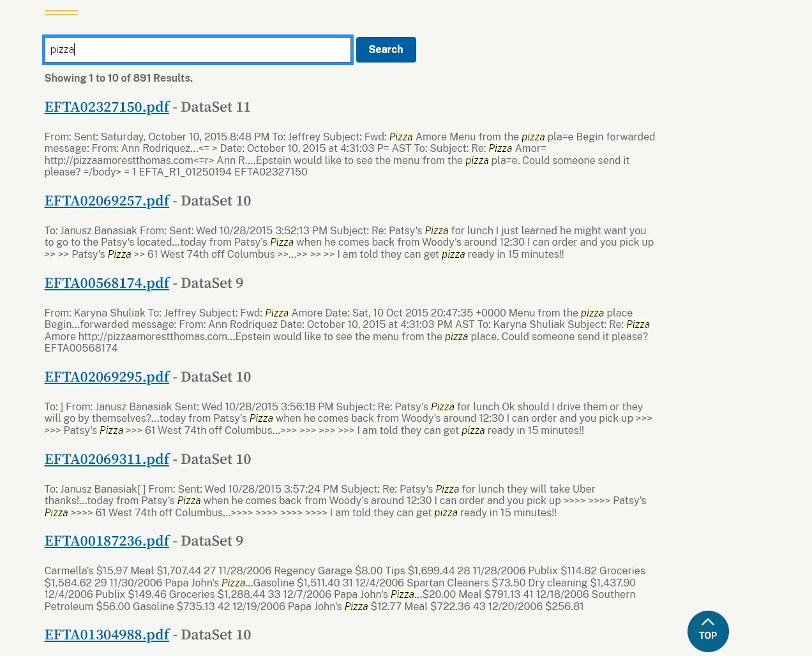The height and width of the screenshot is (656, 812).
Task: Open the EFTA02069257.pdf result
Action: 107,201
